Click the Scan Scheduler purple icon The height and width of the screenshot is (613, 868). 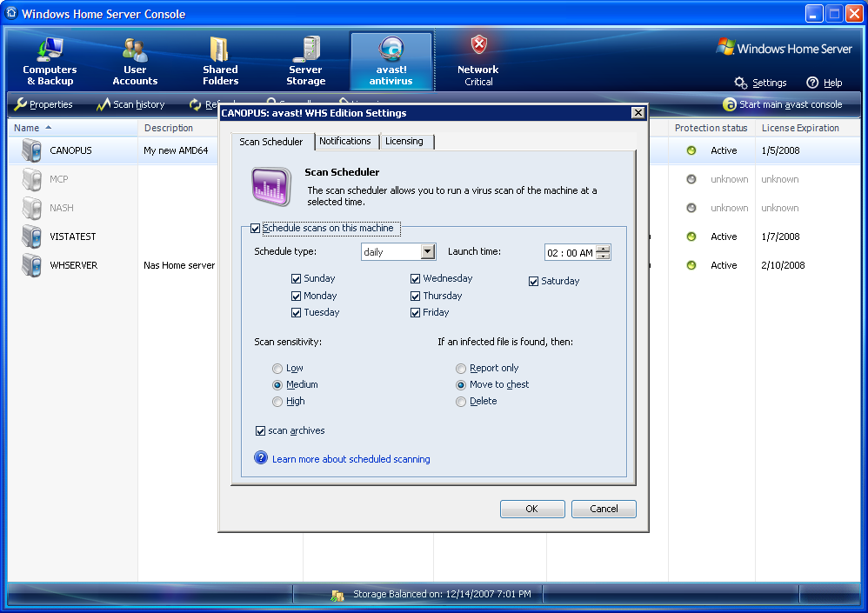click(x=271, y=186)
